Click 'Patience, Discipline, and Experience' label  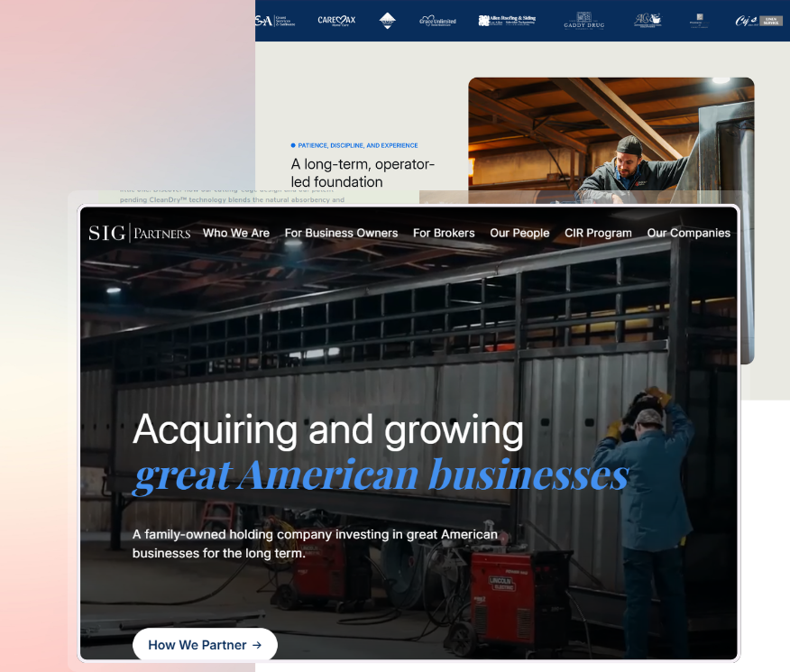pos(358,145)
